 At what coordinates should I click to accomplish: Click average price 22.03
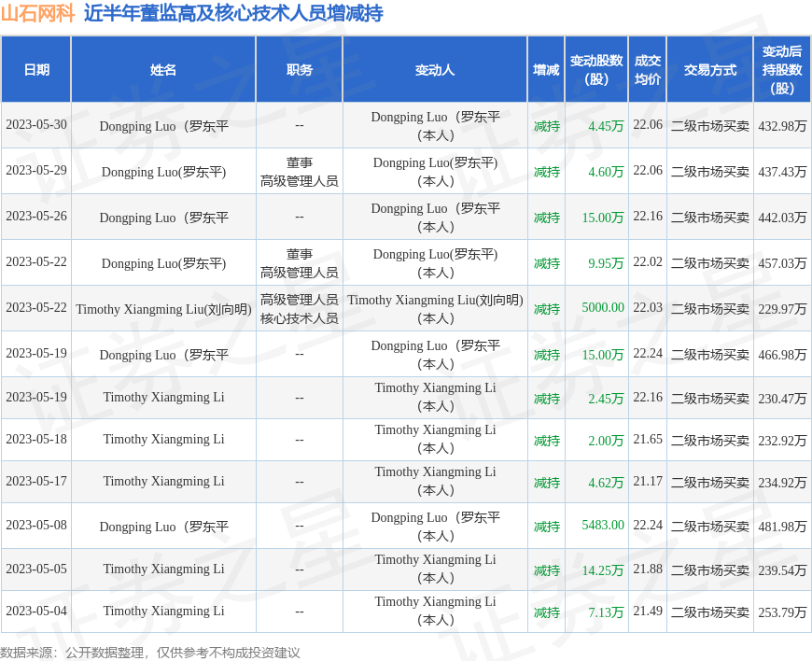point(648,308)
